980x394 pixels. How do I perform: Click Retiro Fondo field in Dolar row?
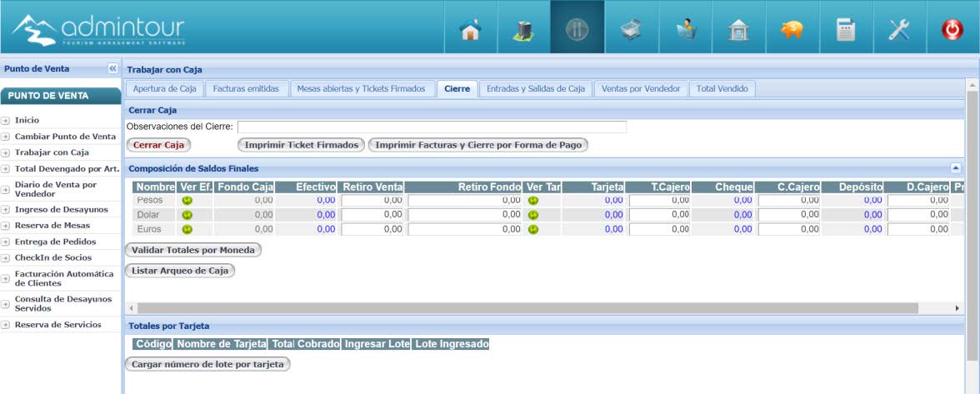[x=465, y=215]
